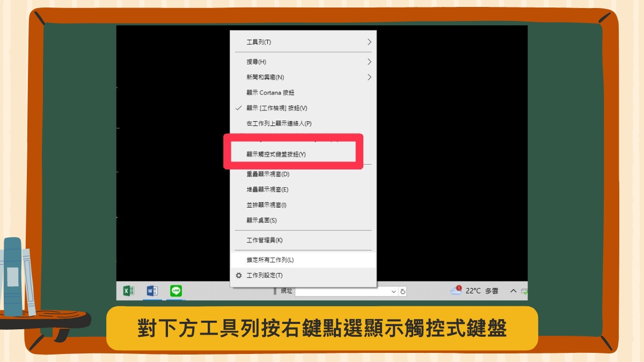Toggle 鎖定所有工作列(L)
Screen dimensions: 644x362
(303, 260)
